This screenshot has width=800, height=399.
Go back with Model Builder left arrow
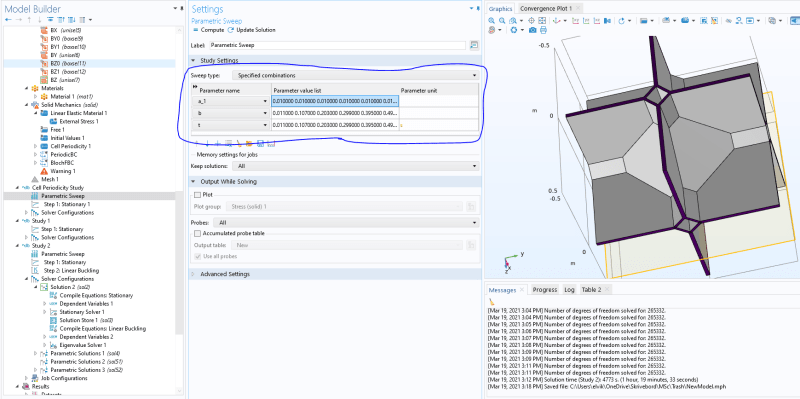point(8,19)
